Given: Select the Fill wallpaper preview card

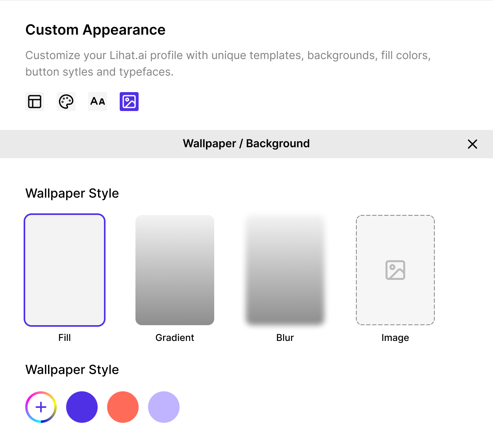Looking at the screenshot, I should point(65,270).
